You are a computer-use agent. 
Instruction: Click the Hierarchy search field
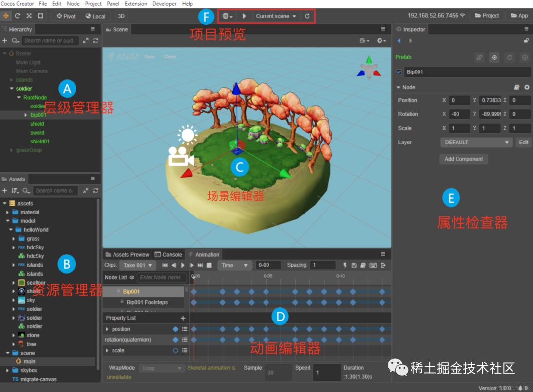point(50,41)
